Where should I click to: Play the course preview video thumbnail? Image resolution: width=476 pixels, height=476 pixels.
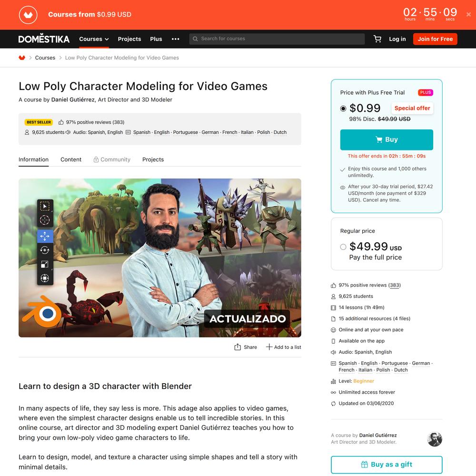pos(159,258)
